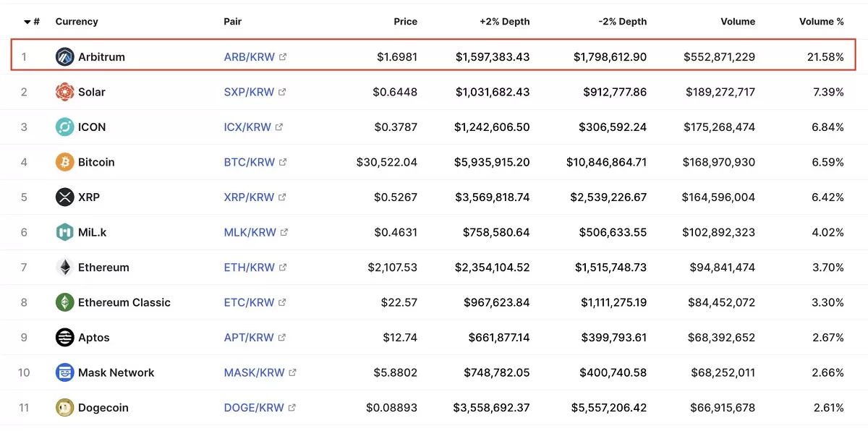Click the ICON coin logo

tap(65, 127)
